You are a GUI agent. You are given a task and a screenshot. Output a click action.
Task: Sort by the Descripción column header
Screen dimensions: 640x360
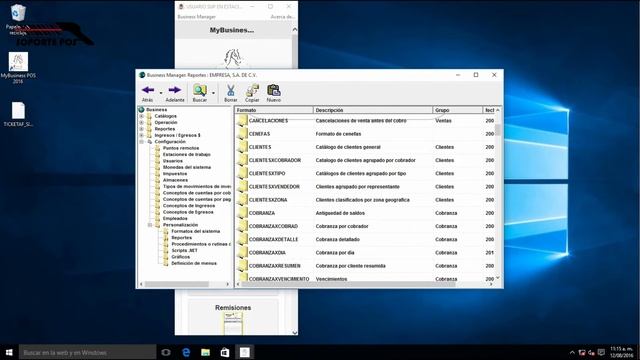point(373,110)
